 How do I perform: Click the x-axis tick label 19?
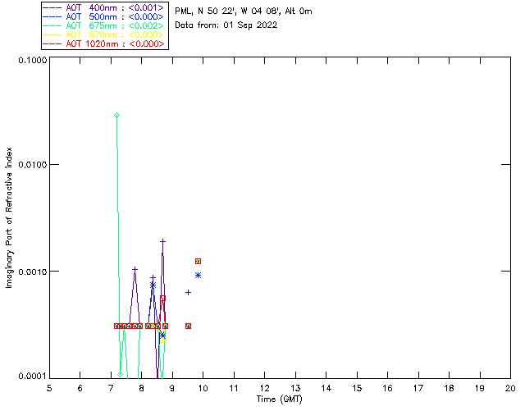[480, 388]
